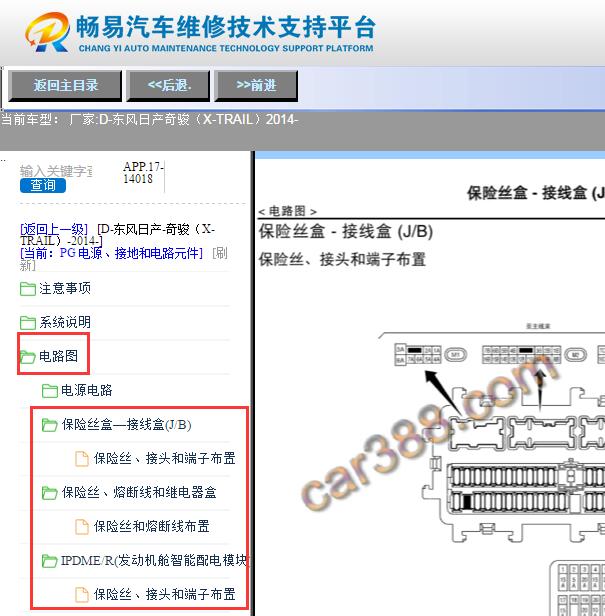Click the document icon beside 保险丝和熔断线布置

(82, 527)
